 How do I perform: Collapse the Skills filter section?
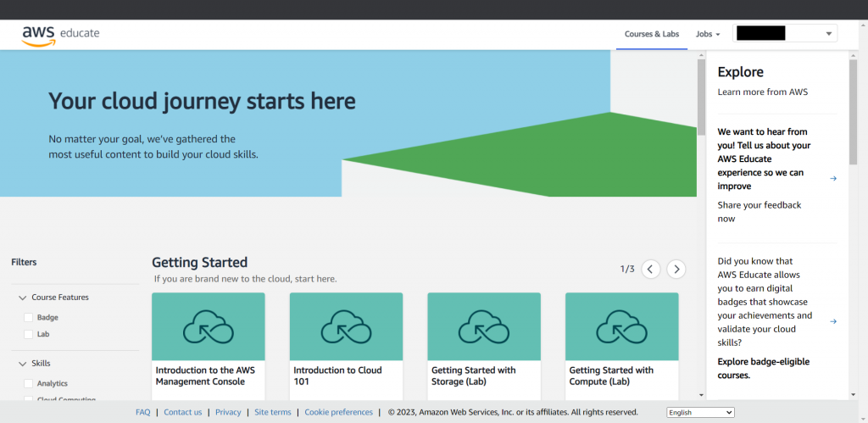23,364
